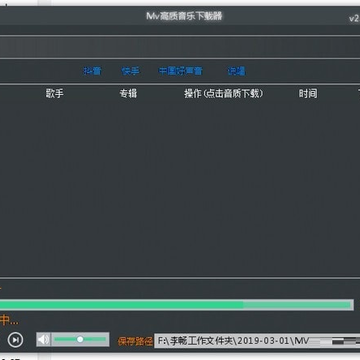
Task: Click the Mv高质音乐下载器 window title
Action: (184, 16)
